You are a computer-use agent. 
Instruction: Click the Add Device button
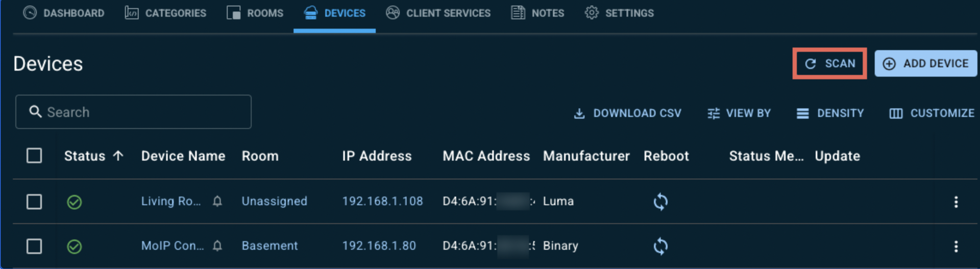925,63
